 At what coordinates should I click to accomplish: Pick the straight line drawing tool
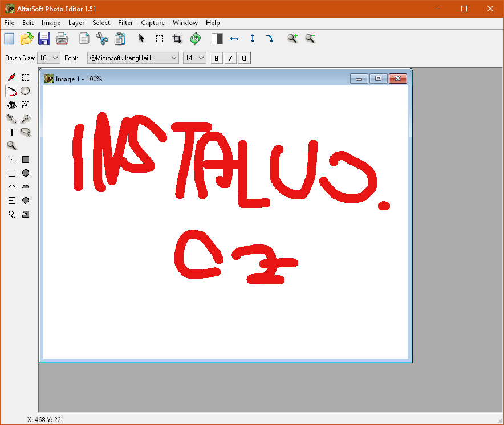click(11, 160)
